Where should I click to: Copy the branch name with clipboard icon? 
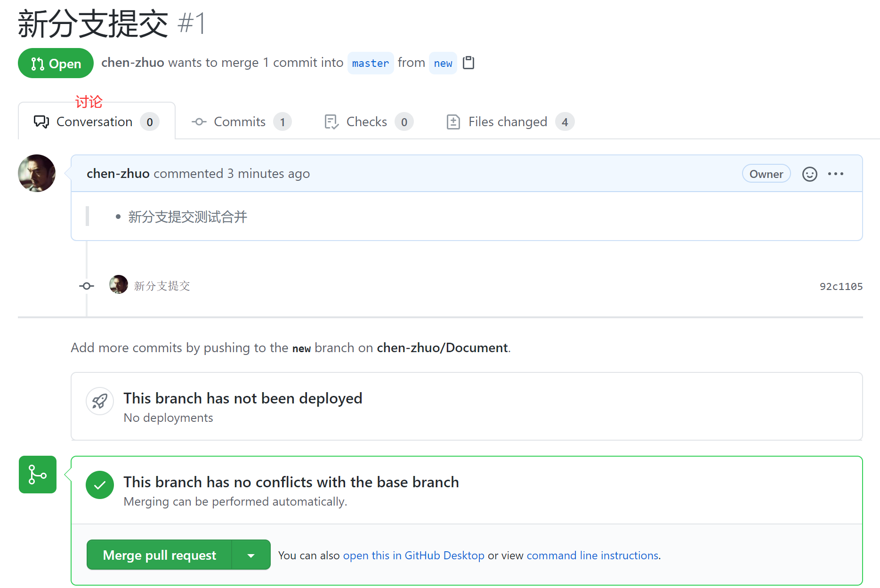468,63
